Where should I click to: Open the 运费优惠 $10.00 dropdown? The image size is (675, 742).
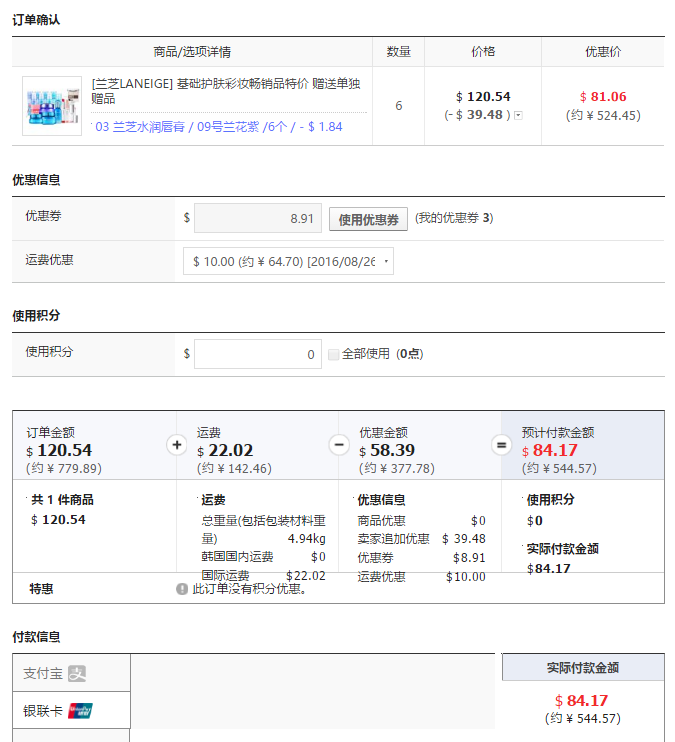[x=288, y=261]
